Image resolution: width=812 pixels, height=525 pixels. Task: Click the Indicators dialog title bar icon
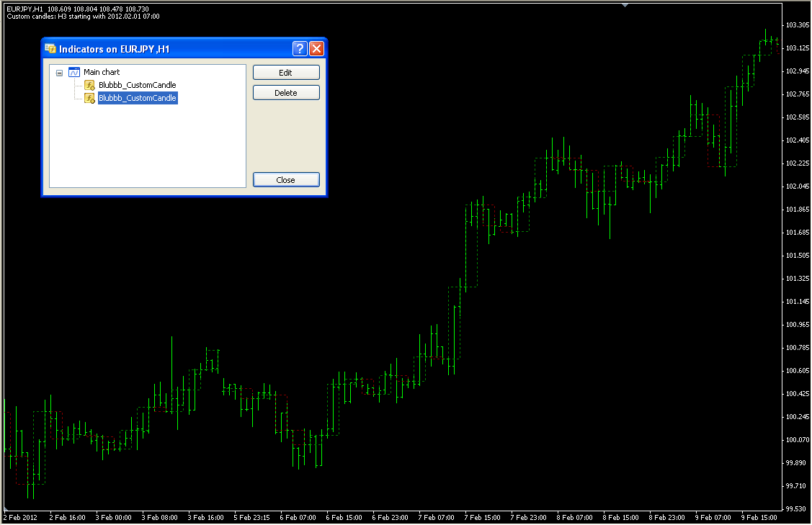(50, 49)
